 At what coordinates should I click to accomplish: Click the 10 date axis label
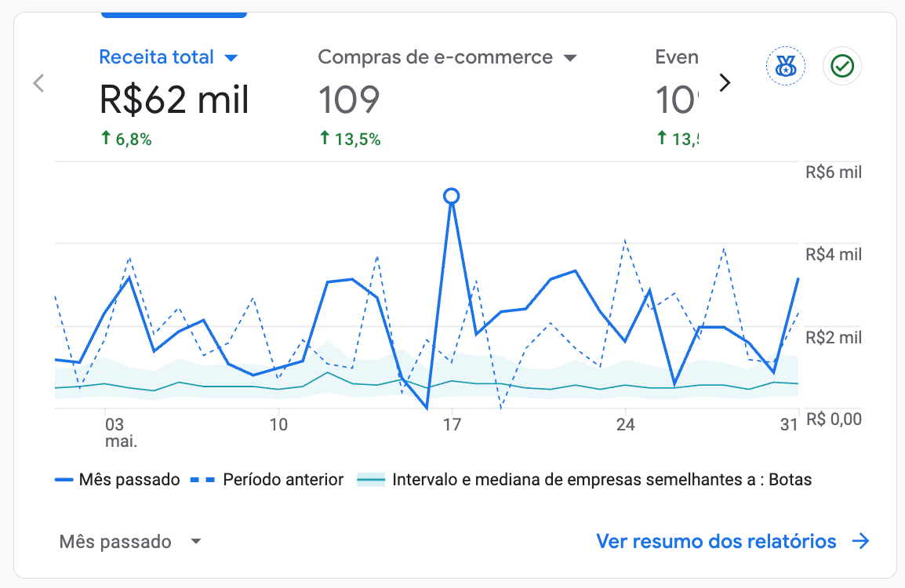pyautogui.click(x=278, y=425)
